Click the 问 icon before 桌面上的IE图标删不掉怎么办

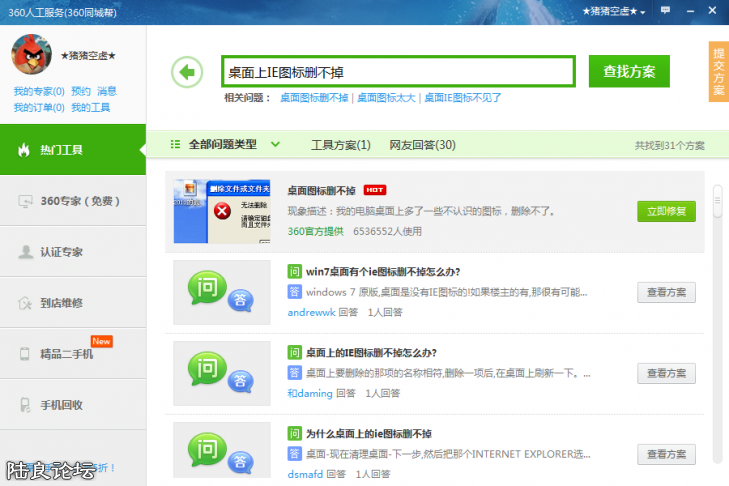point(294,353)
